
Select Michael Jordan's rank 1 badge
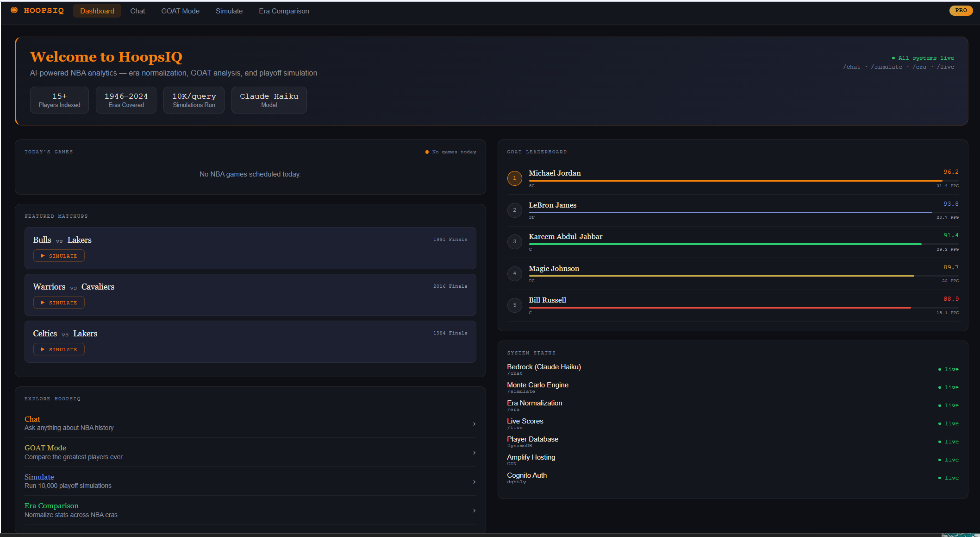(x=514, y=178)
